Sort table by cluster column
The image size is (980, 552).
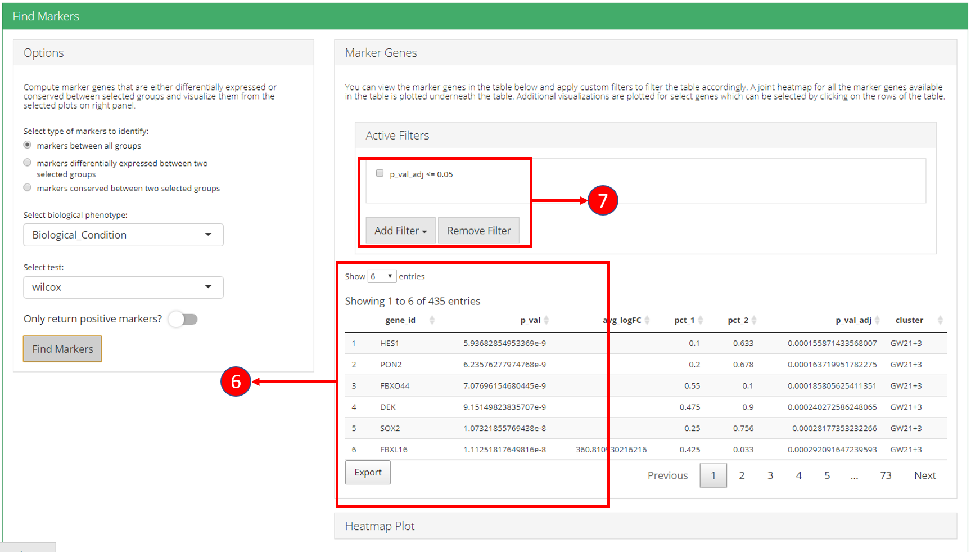tap(940, 320)
